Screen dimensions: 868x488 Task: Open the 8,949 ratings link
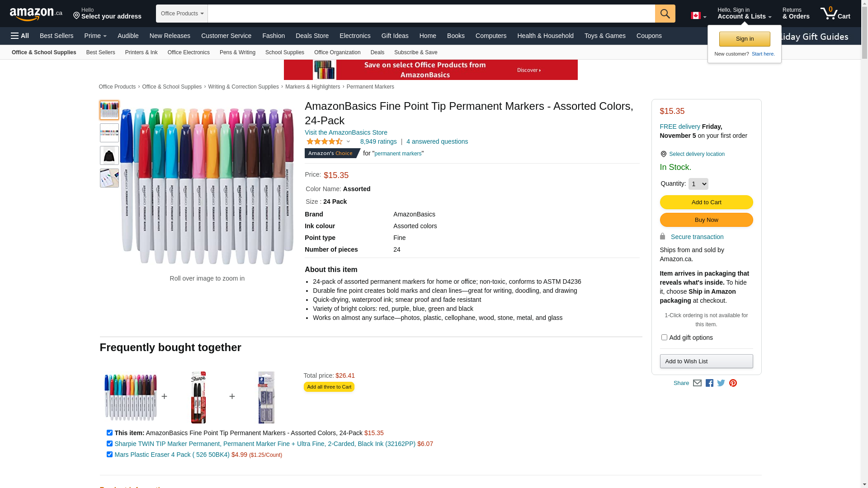click(378, 141)
